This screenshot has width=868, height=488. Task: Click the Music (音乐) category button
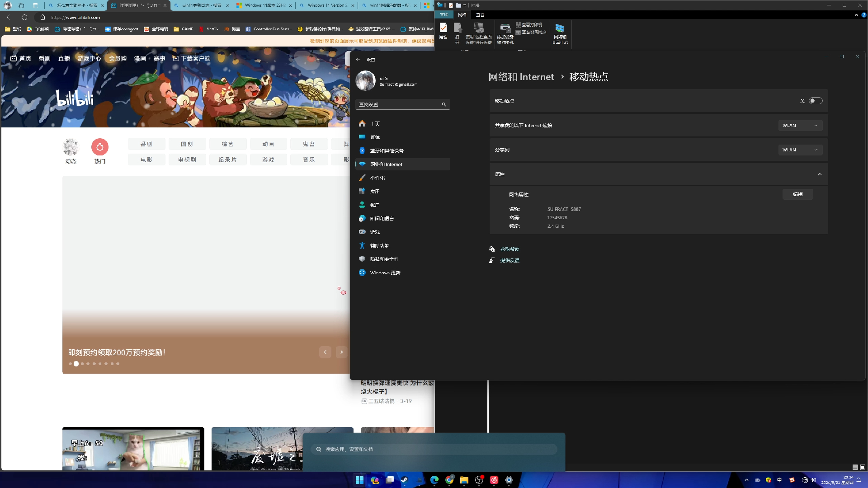point(309,160)
